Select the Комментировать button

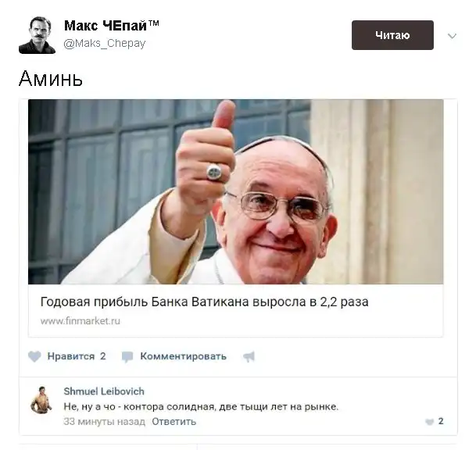[x=183, y=356]
